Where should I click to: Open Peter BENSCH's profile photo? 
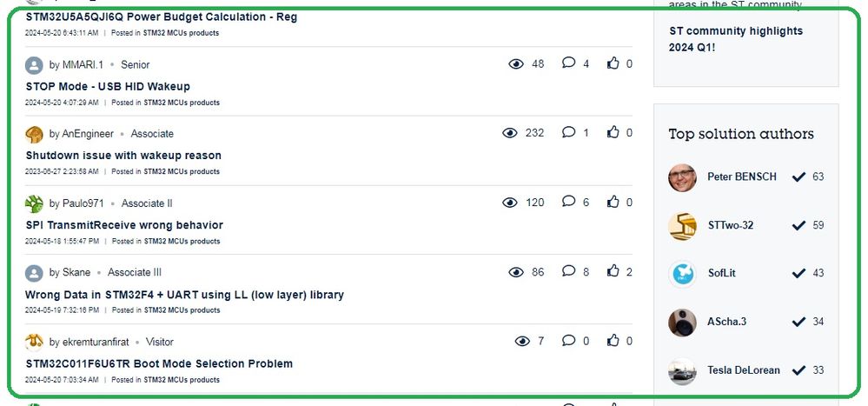682,177
